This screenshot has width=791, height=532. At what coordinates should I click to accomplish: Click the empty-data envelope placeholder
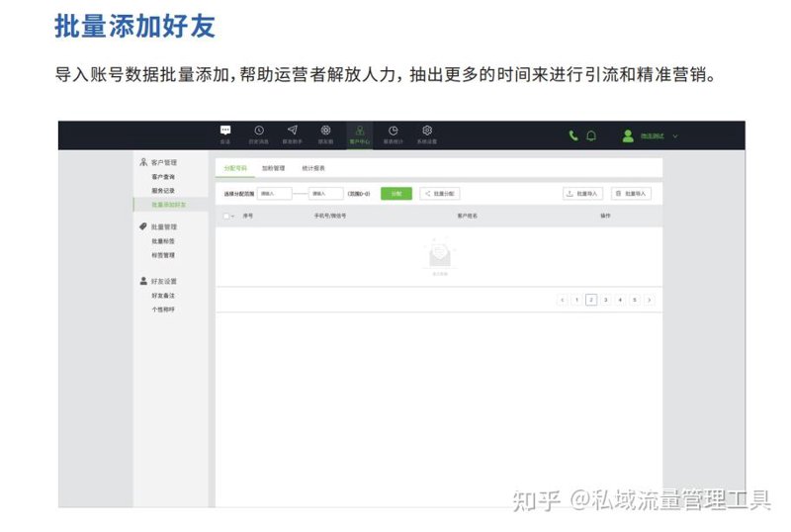click(440, 256)
